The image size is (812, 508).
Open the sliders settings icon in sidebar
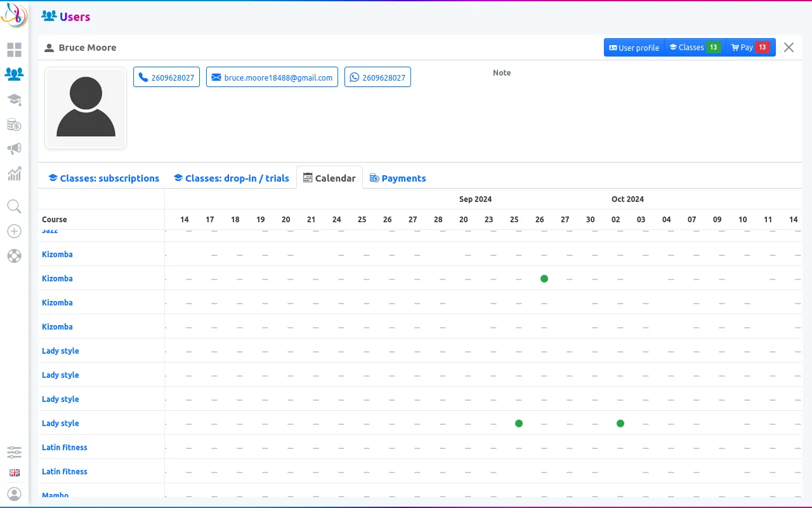click(14, 452)
